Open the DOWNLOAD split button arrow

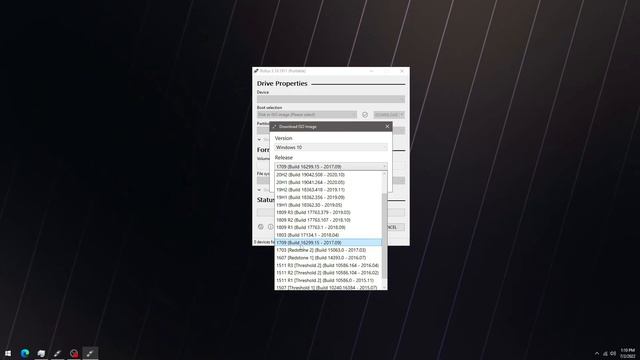coord(402,115)
